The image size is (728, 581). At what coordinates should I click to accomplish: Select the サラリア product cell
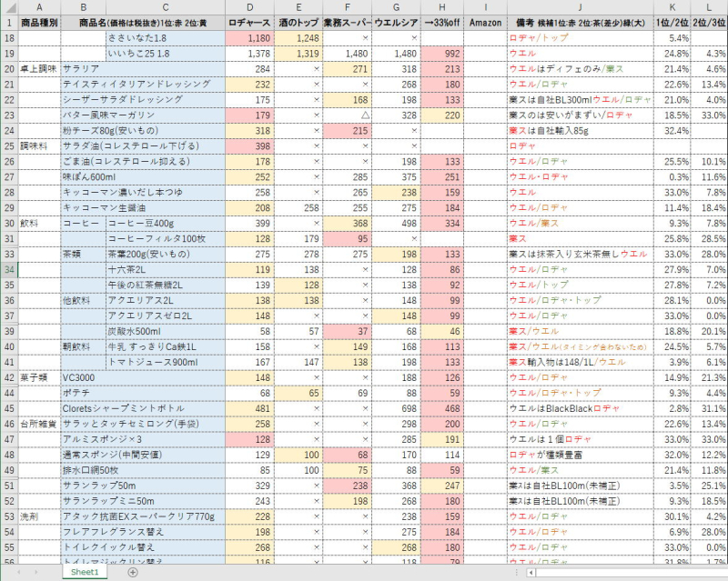click(143, 69)
